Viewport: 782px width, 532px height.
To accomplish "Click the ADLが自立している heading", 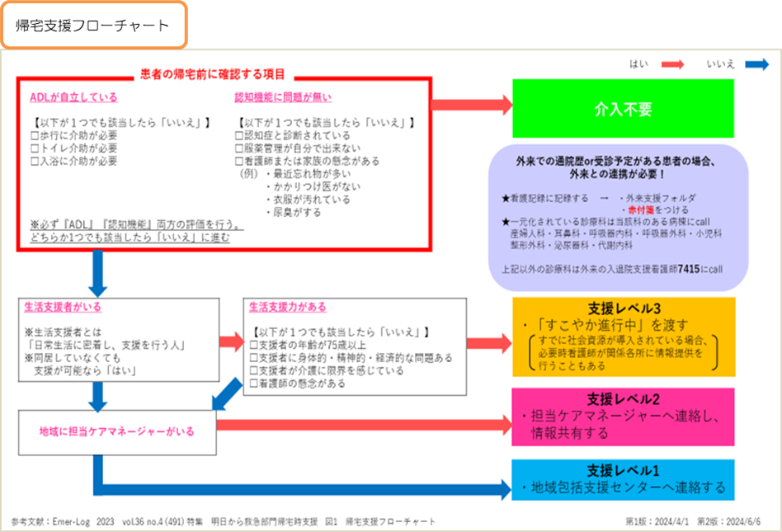I will [x=73, y=97].
